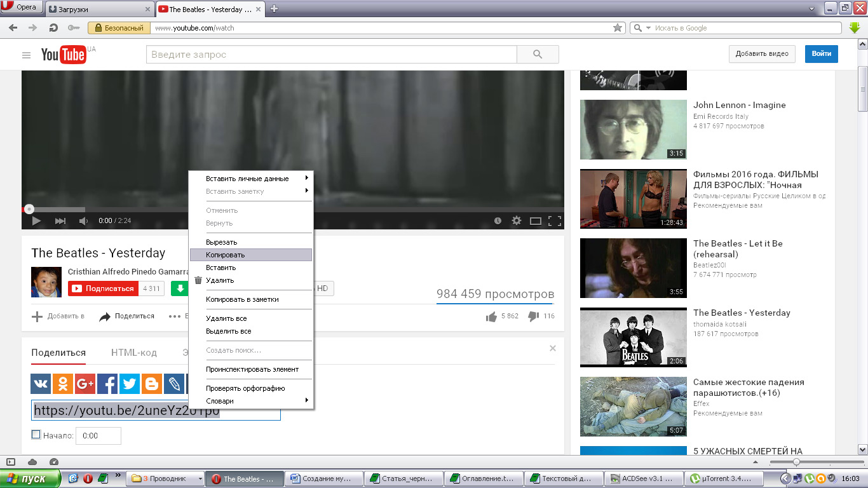Expand hidden quick launch items chevron
This screenshot has height=488, width=868.
pyautogui.click(x=118, y=475)
